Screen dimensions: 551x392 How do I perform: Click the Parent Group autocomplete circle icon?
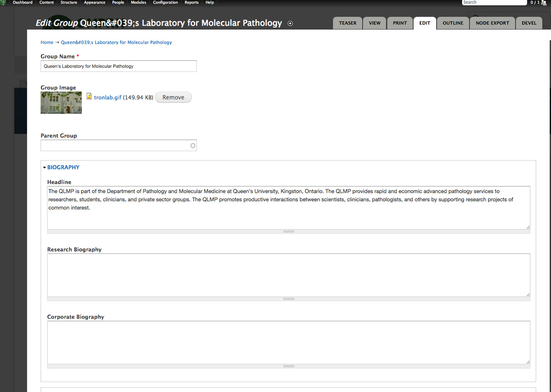193,146
